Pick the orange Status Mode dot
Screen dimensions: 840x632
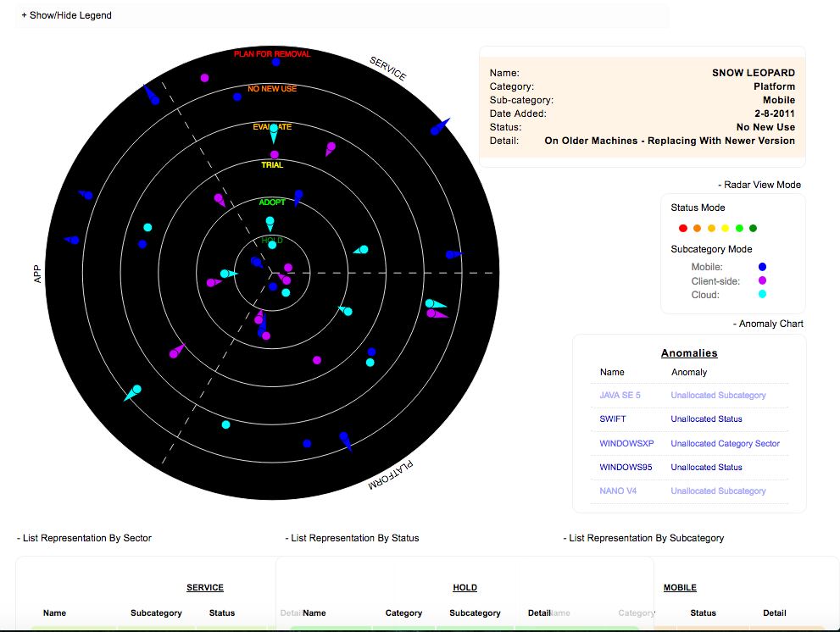[x=697, y=228]
